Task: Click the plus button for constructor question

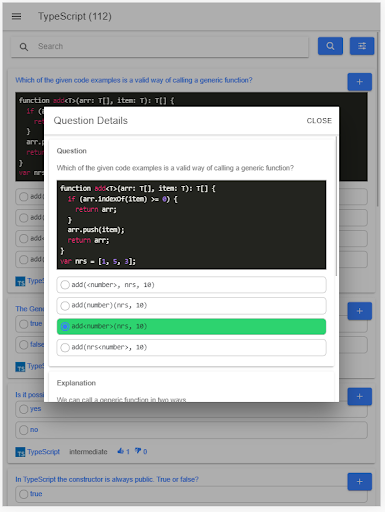Action: pyautogui.click(x=359, y=482)
